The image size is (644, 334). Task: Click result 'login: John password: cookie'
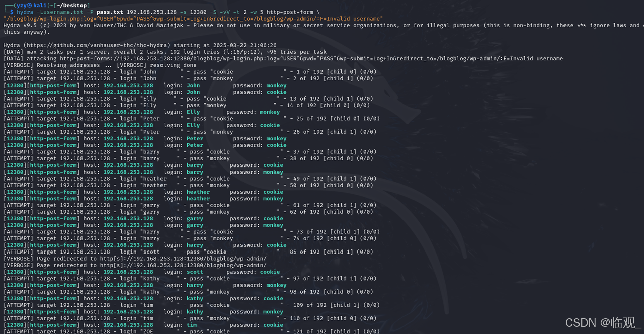[145, 92]
